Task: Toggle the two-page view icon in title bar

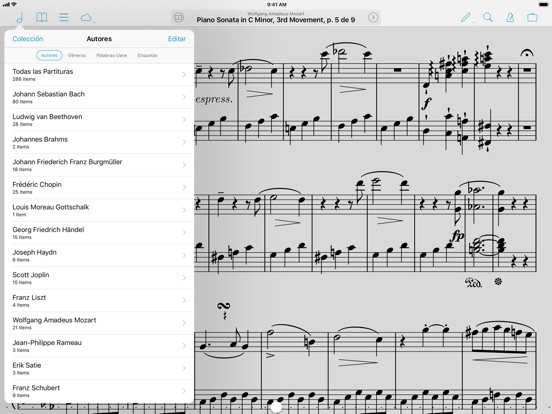Action: [x=179, y=17]
